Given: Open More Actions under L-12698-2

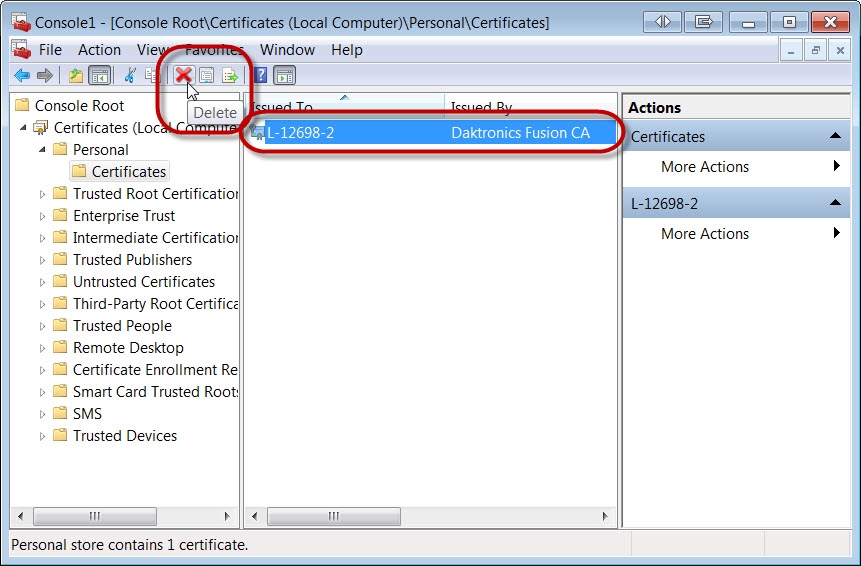Looking at the screenshot, I should pyautogui.click(x=704, y=234).
